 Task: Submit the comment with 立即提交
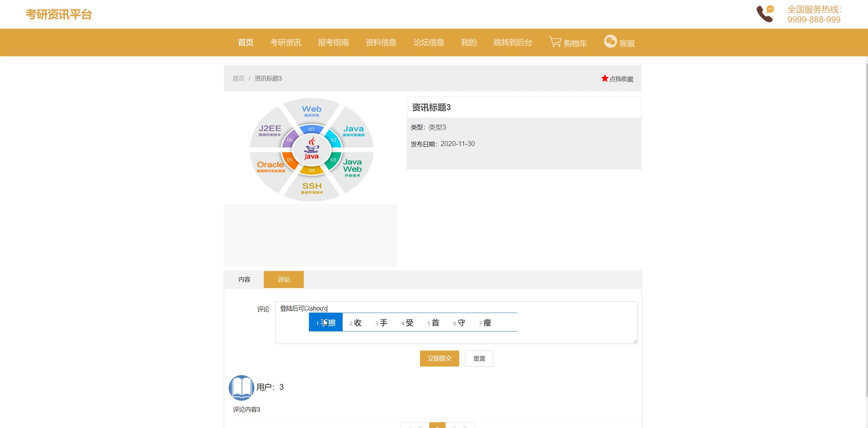tap(439, 358)
